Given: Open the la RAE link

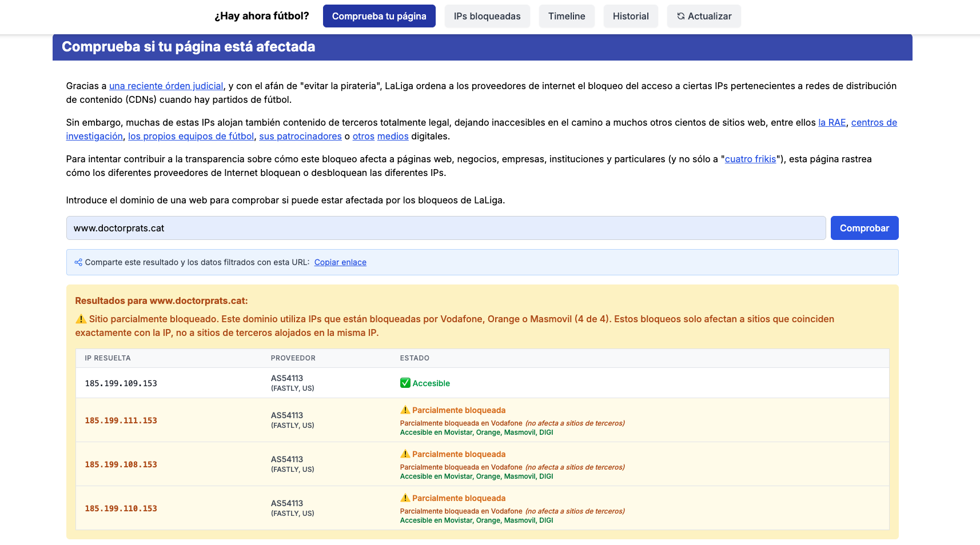Looking at the screenshot, I should pyautogui.click(x=832, y=122).
